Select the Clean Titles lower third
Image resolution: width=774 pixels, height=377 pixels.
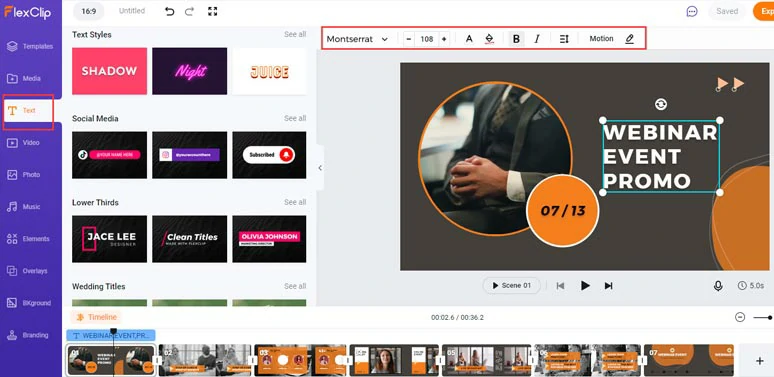coord(190,239)
